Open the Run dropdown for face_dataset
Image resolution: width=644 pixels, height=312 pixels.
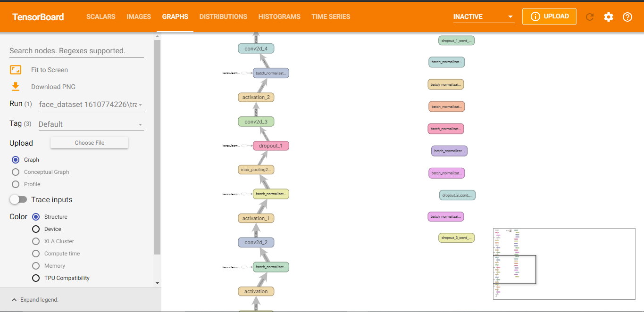91,105
